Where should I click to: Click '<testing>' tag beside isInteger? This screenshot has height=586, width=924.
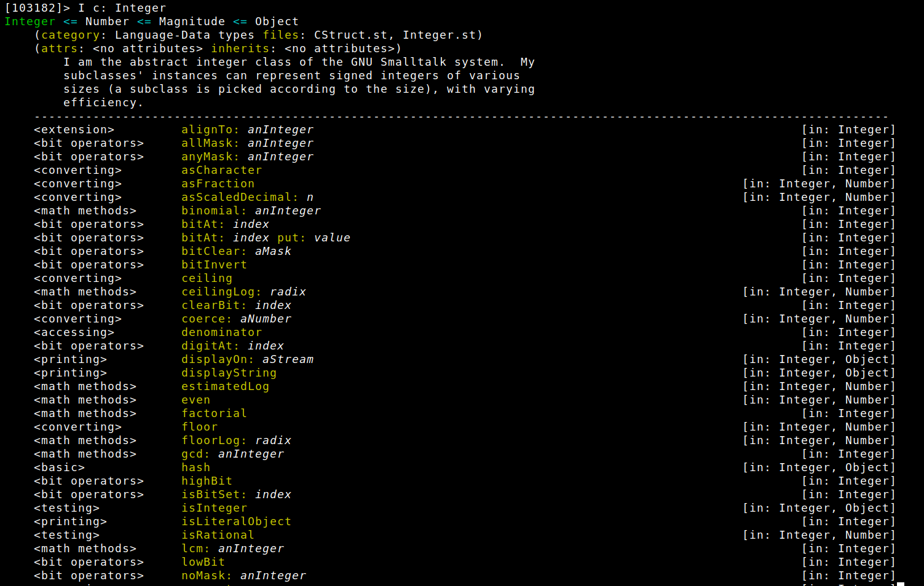pyautogui.click(x=66, y=508)
